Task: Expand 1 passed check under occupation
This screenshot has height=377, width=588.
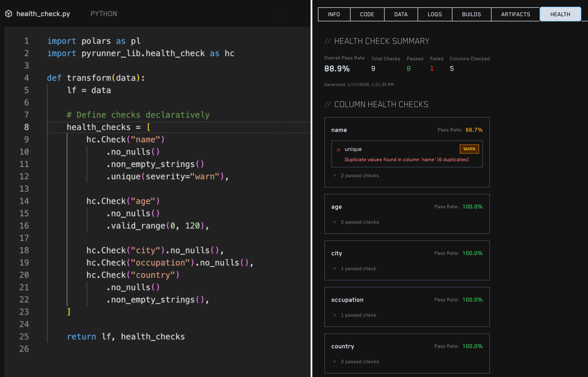Action: click(x=355, y=315)
